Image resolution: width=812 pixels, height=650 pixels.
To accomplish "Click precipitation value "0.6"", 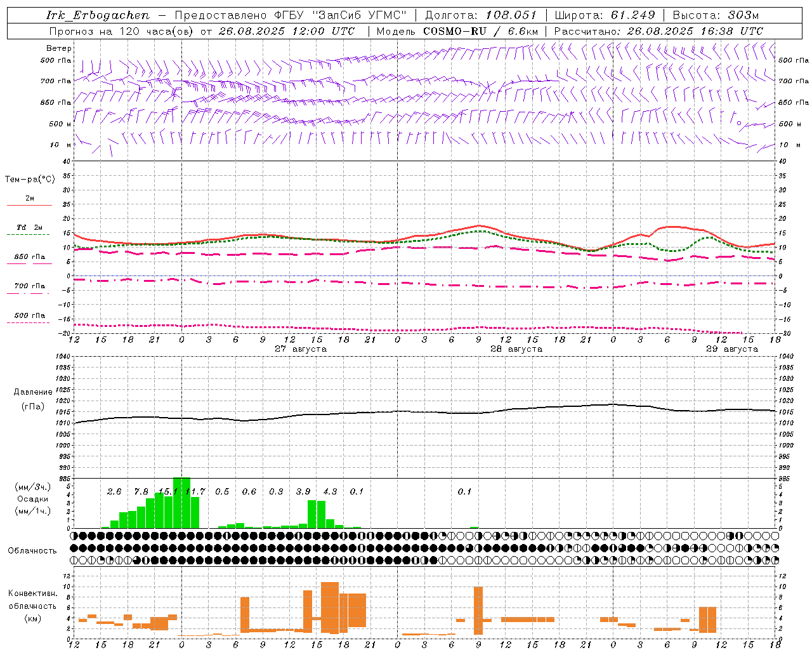I will pyautogui.click(x=249, y=492).
